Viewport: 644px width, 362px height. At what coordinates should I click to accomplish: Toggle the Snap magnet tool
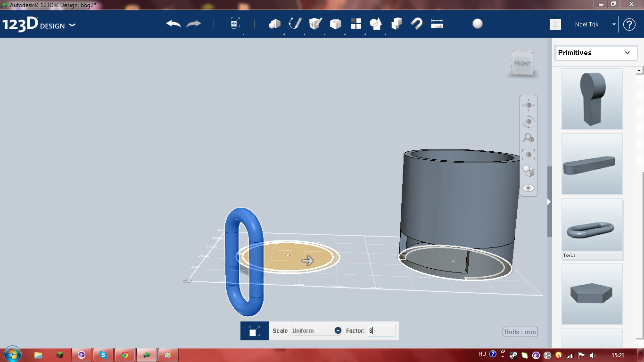tap(417, 24)
